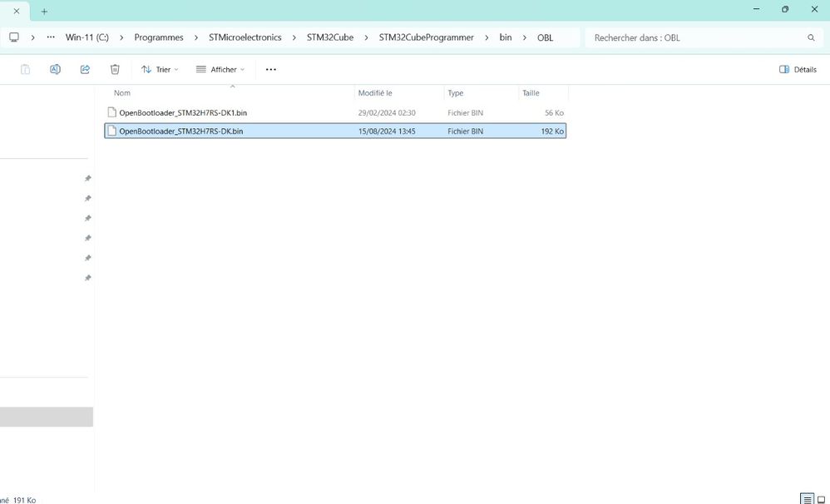
Task: Add a new Explorer tab with plus button
Action: [x=44, y=11]
